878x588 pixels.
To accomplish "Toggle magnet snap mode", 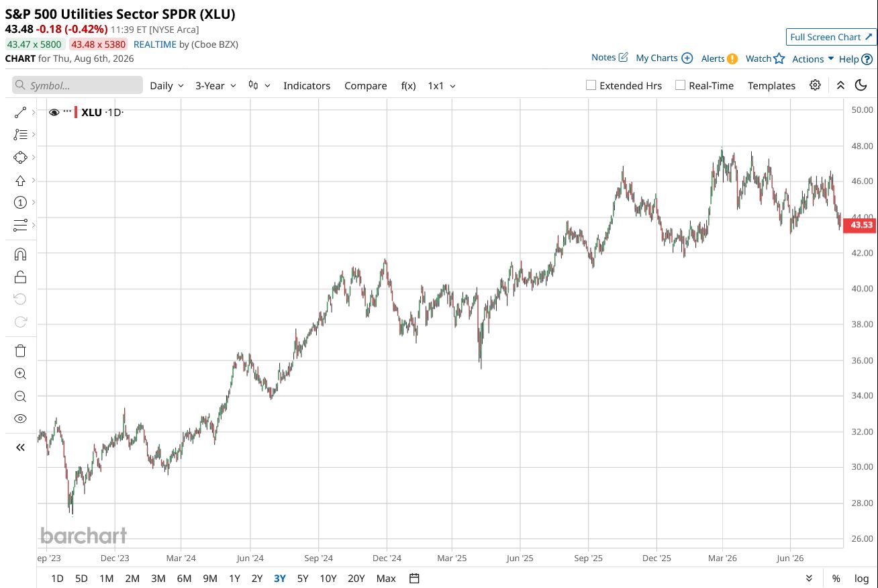I will [20, 254].
